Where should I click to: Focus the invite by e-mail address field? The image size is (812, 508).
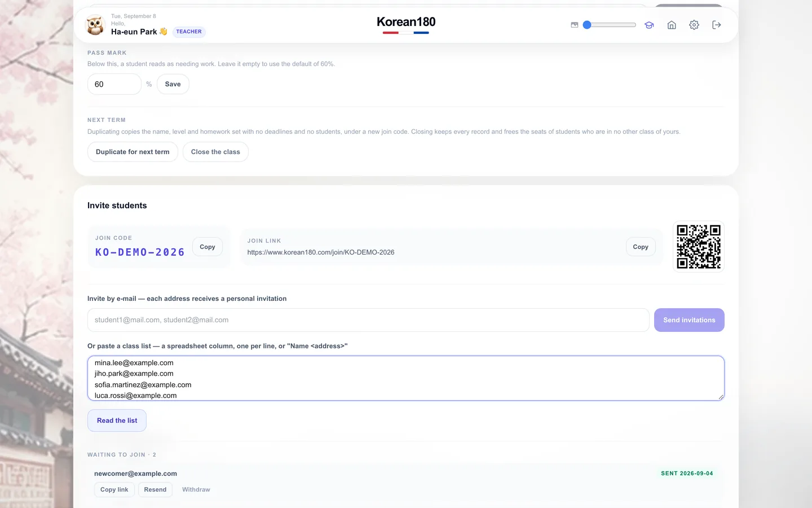click(x=368, y=320)
